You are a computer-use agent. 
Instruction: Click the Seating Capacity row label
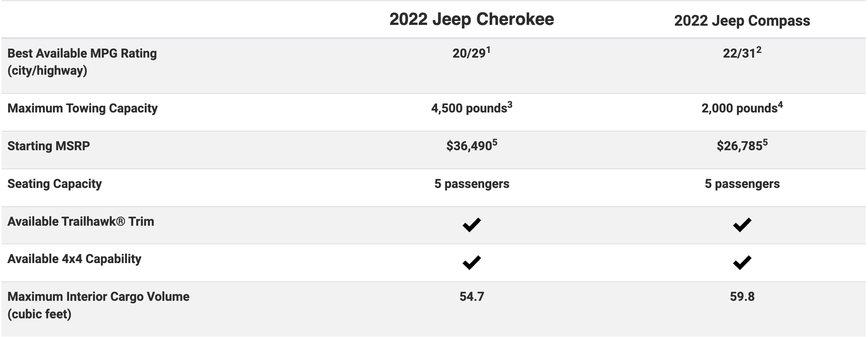54,184
